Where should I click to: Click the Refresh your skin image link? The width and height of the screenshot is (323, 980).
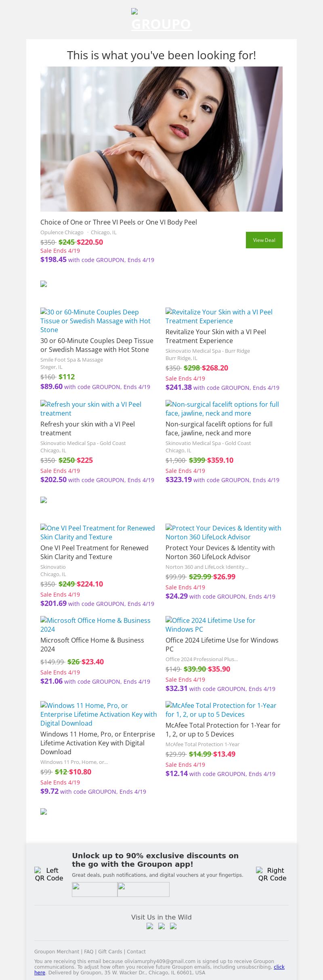[91, 409]
